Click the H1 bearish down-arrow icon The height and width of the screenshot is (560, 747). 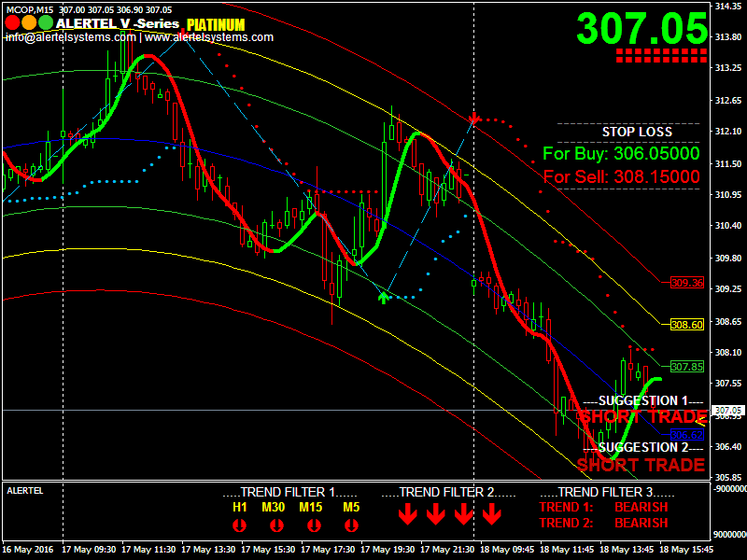239,525
